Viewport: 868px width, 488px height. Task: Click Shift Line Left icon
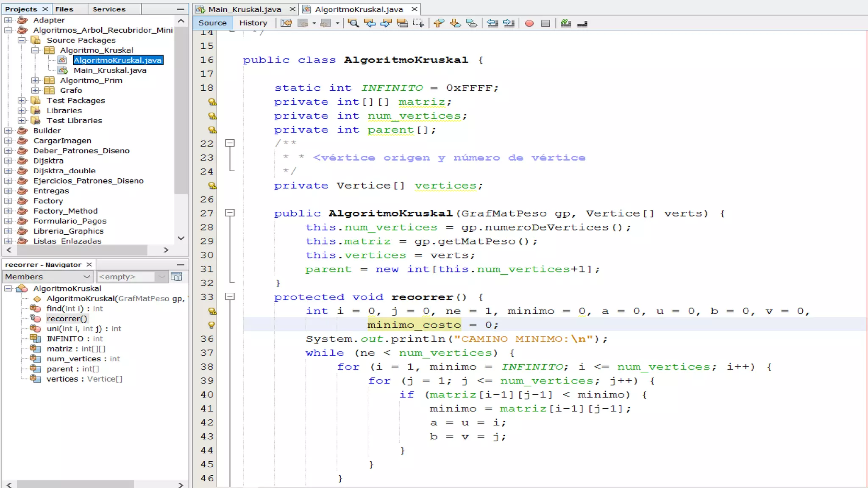click(492, 23)
